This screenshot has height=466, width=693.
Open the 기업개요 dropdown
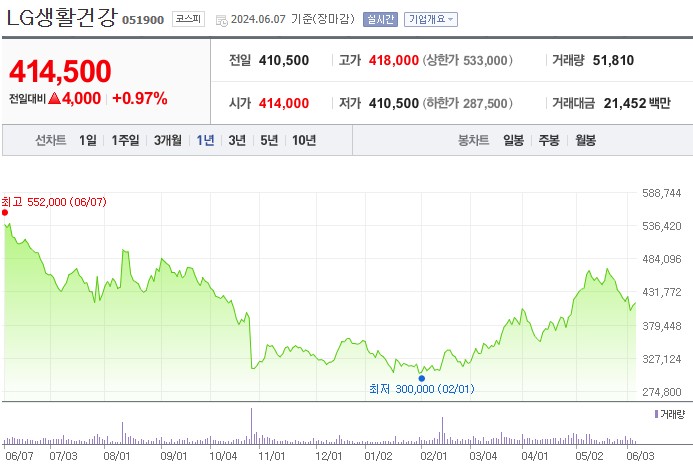(430, 19)
